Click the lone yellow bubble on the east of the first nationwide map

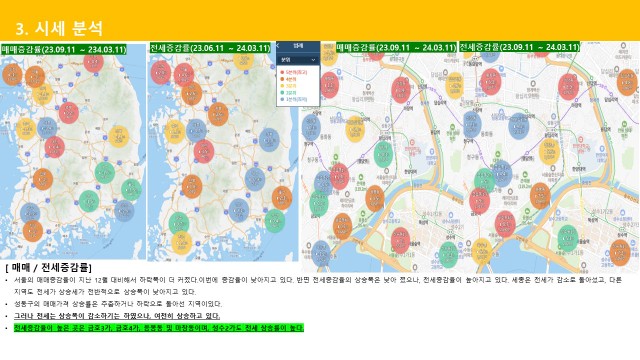119,136
